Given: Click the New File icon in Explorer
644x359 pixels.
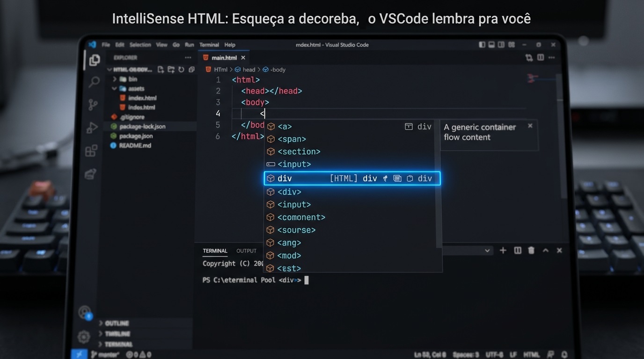Looking at the screenshot, I should [x=161, y=70].
